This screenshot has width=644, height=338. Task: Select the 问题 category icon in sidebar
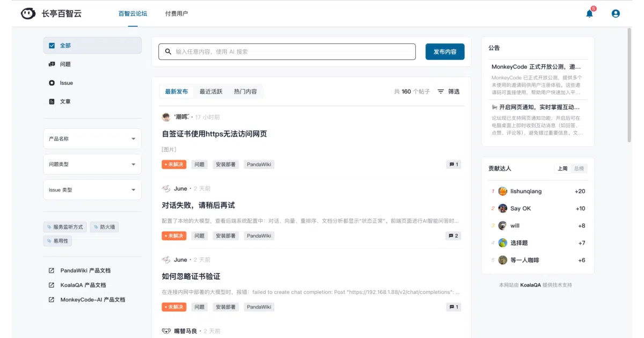52,64
